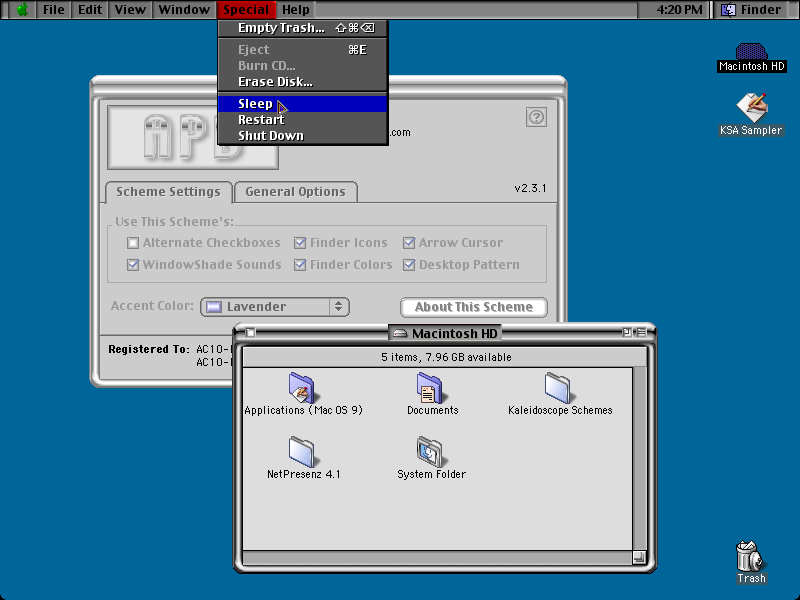Select the Applications (Mac OS 9) folder icon
This screenshot has height=600, width=800.
coord(302,387)
